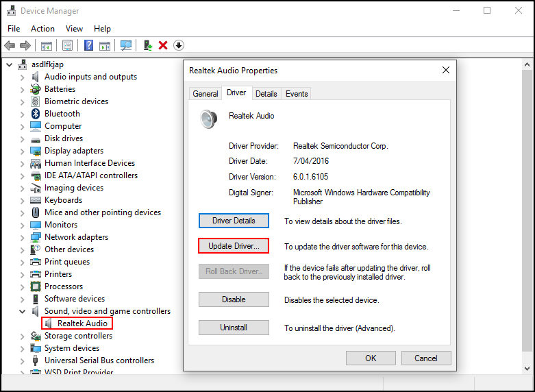535x392 pixels.
Task: Click the Show/Hide Console Tree icon
Action: pos(47,45)
